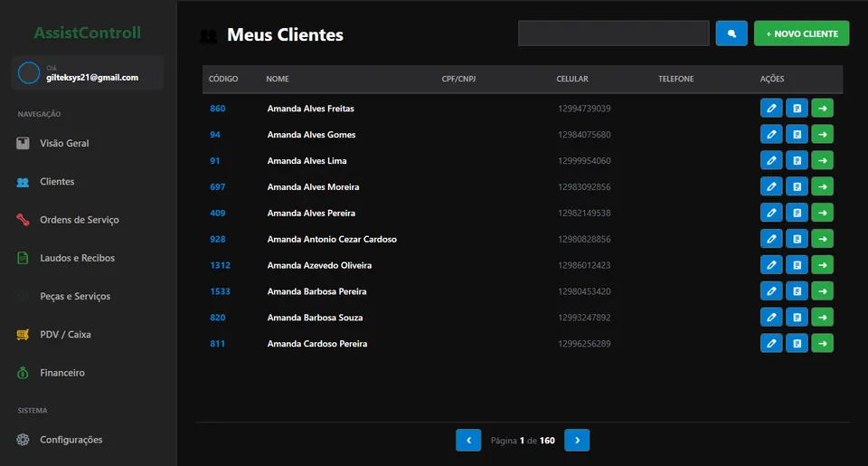Click green arrow for Amanda Alves Gomes
Viewport: 868px width, 466px height.
coord(823,134)
